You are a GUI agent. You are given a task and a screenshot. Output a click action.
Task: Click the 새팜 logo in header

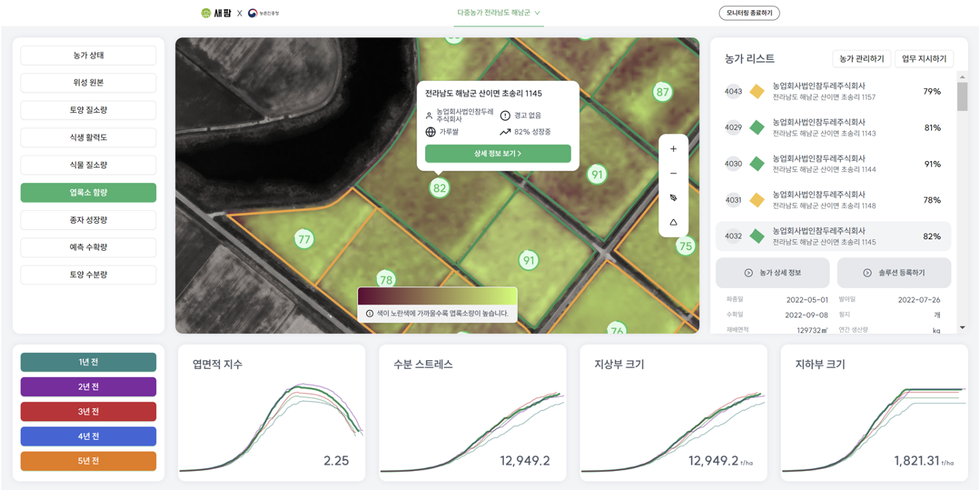(x=217, y=13)
